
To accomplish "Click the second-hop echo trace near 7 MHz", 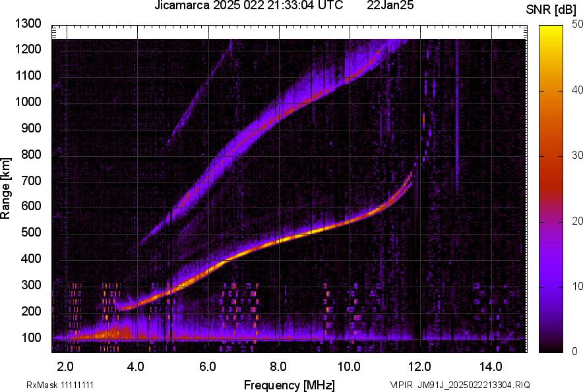I will pos(243,143).
